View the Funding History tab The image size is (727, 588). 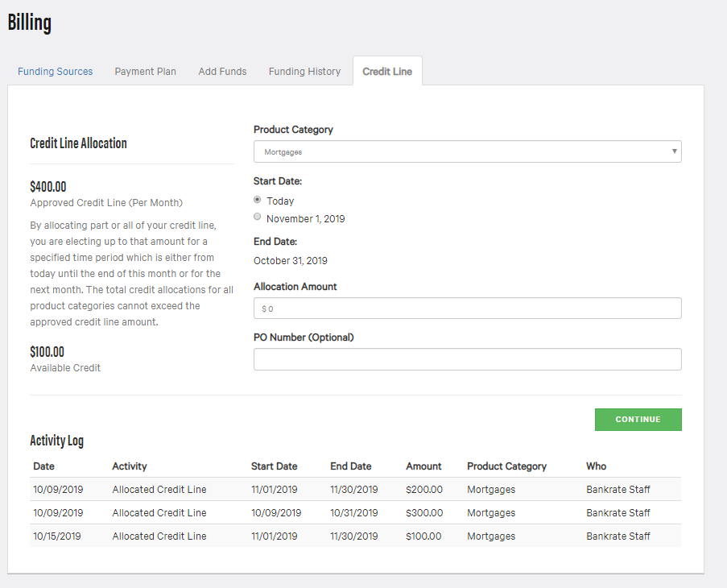point(304,72)
